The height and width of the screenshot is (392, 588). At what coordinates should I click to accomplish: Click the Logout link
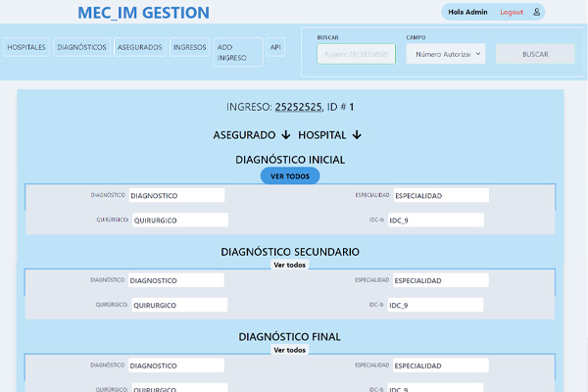coord(512,12)
